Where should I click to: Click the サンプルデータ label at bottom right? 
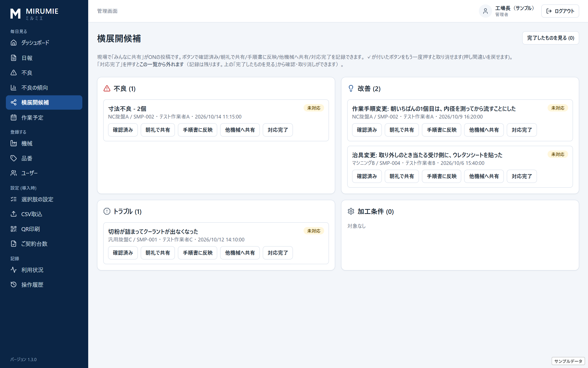pos(568,361)
